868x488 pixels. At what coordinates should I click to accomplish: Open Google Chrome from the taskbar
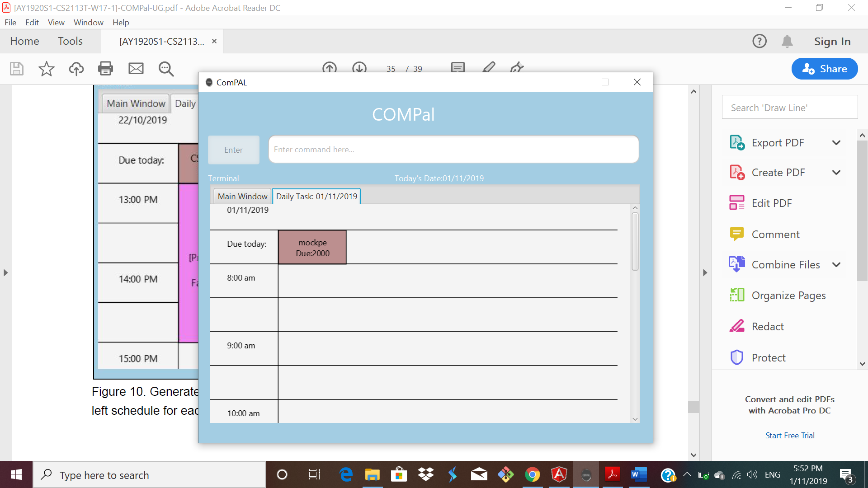click(532, 474)
